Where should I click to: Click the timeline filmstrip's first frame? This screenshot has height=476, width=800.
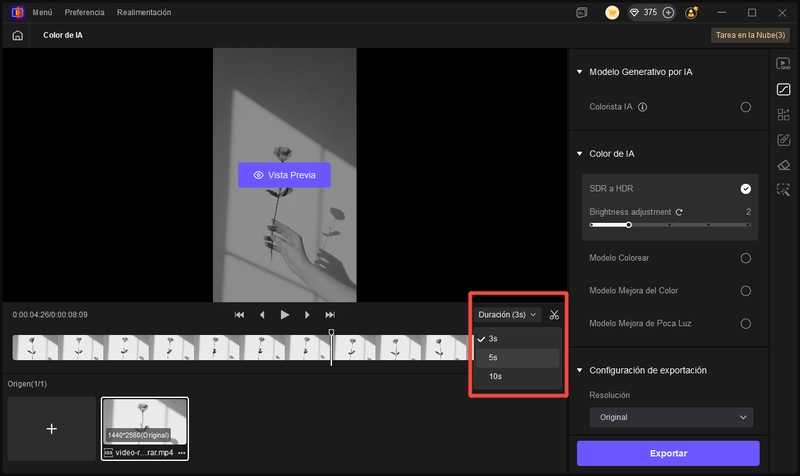[x=35, y=348]
